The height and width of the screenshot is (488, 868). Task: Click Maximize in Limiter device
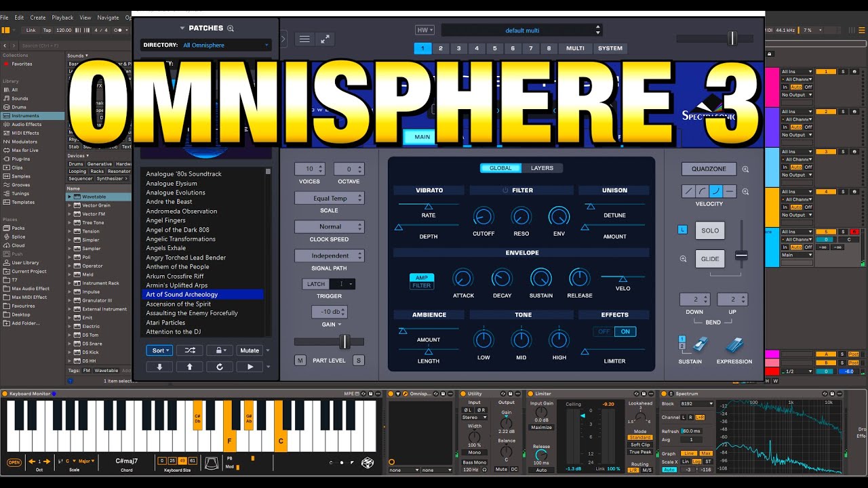tap(541, 428)
